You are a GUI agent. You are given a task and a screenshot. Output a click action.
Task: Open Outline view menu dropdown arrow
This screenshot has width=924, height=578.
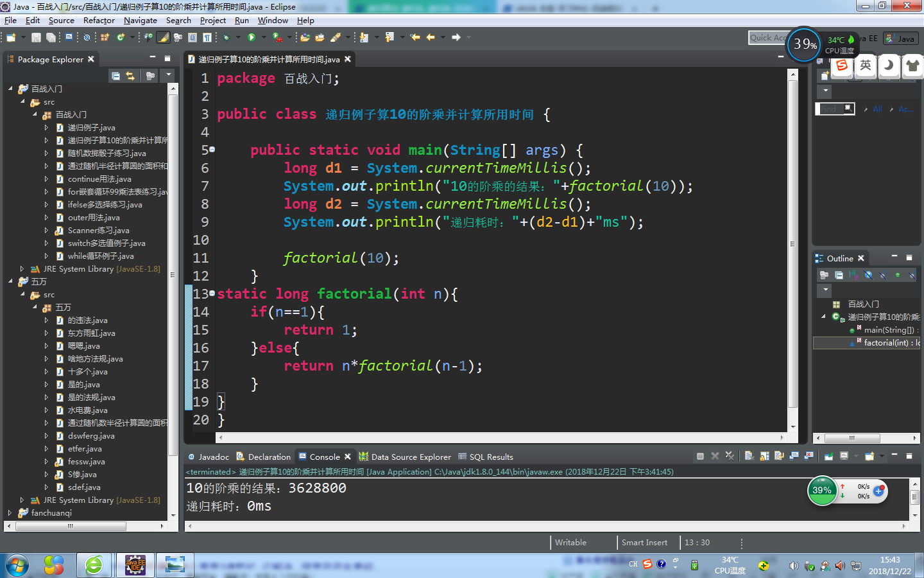(x=826, y=290)
